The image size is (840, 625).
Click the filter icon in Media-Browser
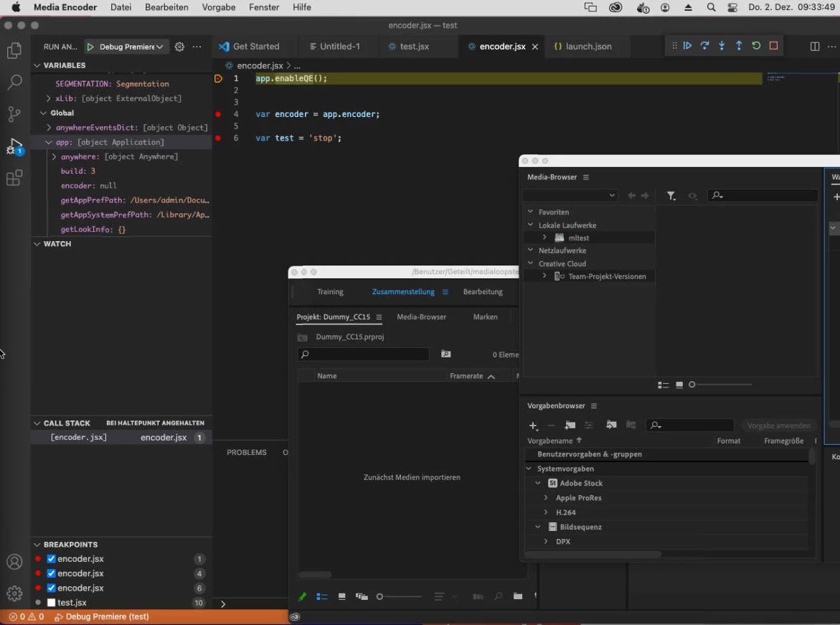click(x=671, y=196)
